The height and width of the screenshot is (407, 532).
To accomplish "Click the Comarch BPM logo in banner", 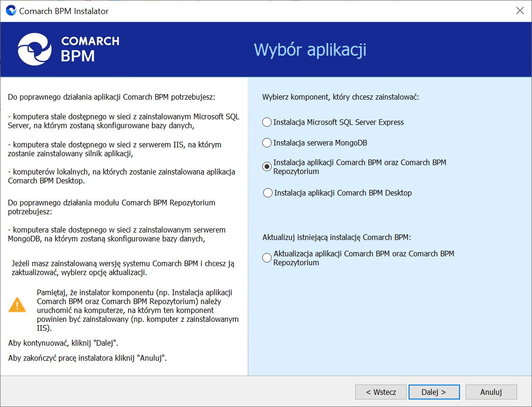I will pos(69,49).
